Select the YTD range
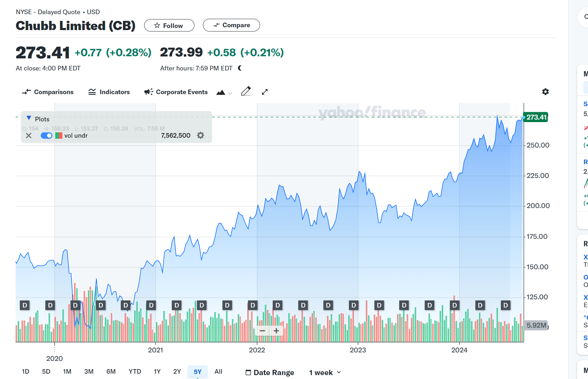Screen dimensions: 588x379 coord(135,372)
